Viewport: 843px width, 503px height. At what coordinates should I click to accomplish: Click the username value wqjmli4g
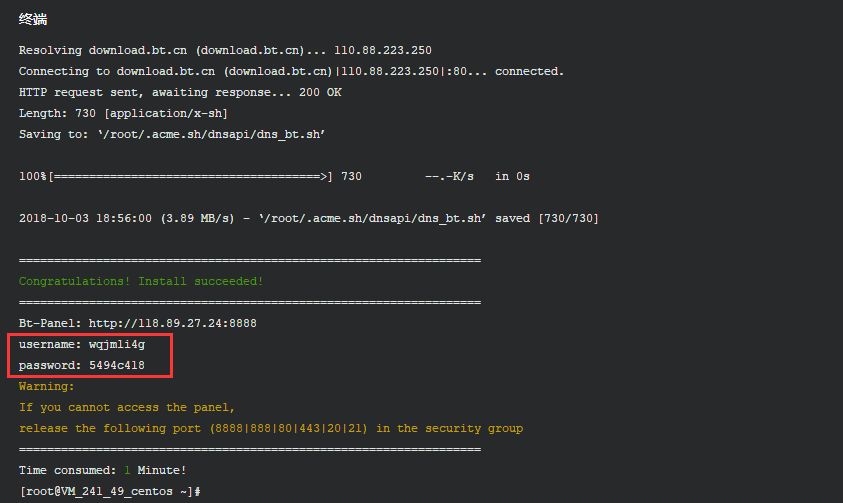click(117, 344)
